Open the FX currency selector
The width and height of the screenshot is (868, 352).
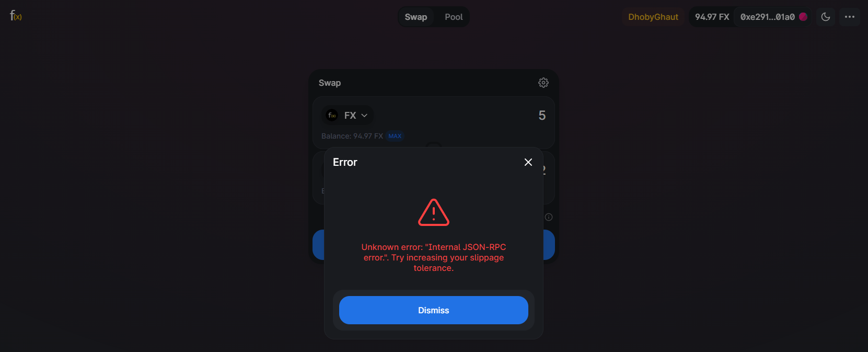pyautogui.click(x=347, y=115)
